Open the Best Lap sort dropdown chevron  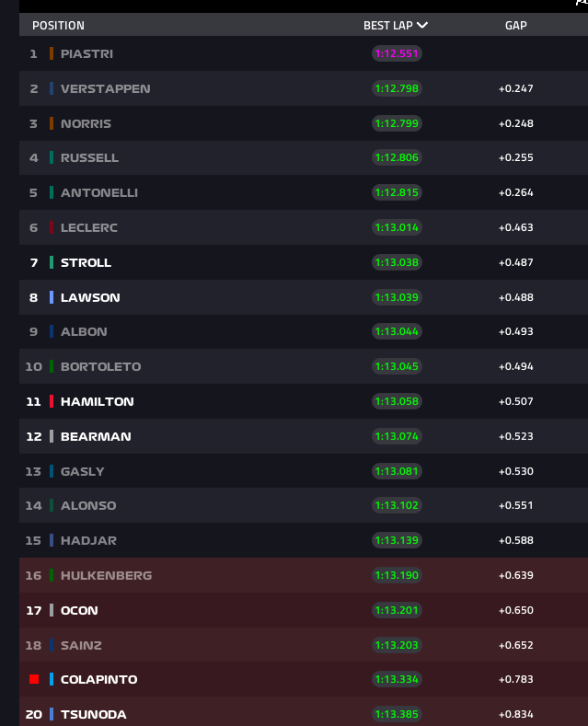pos(422,26)
